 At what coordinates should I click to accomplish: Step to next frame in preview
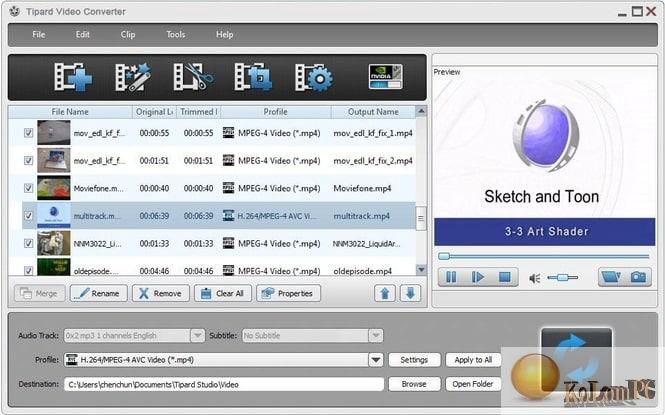coord(478,277)
